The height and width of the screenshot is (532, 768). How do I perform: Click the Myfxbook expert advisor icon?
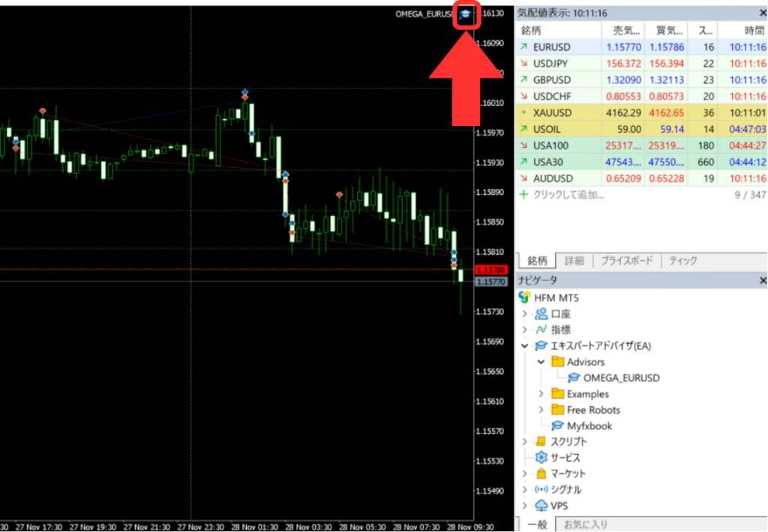(x=557, y=426)
